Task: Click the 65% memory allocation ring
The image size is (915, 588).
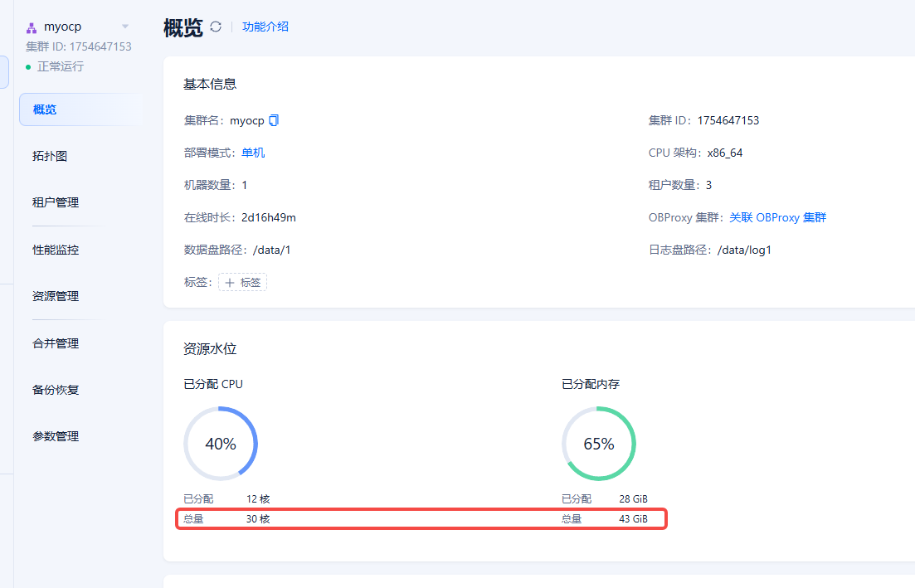Action: pos(599,444)
